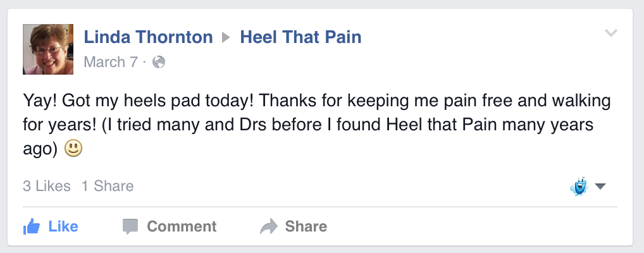The image size is (644, 253).
Task: Click the blue mascot identity icon
Action: pos(578,186)
